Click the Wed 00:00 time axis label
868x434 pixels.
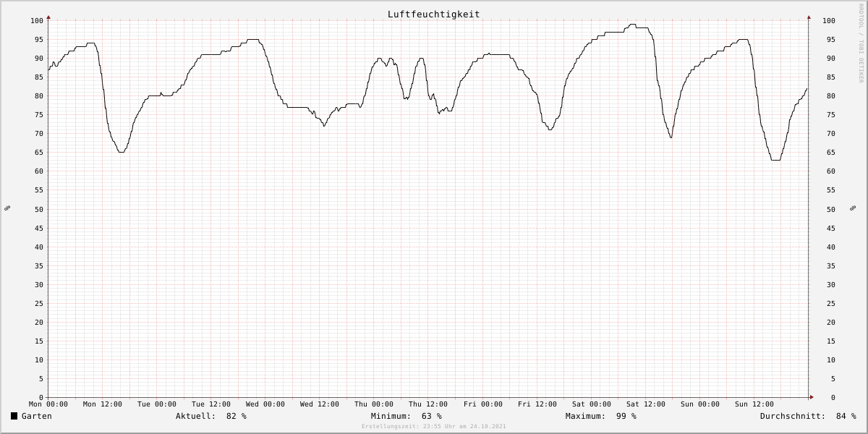pyautogui.click(x=265, y=404)
